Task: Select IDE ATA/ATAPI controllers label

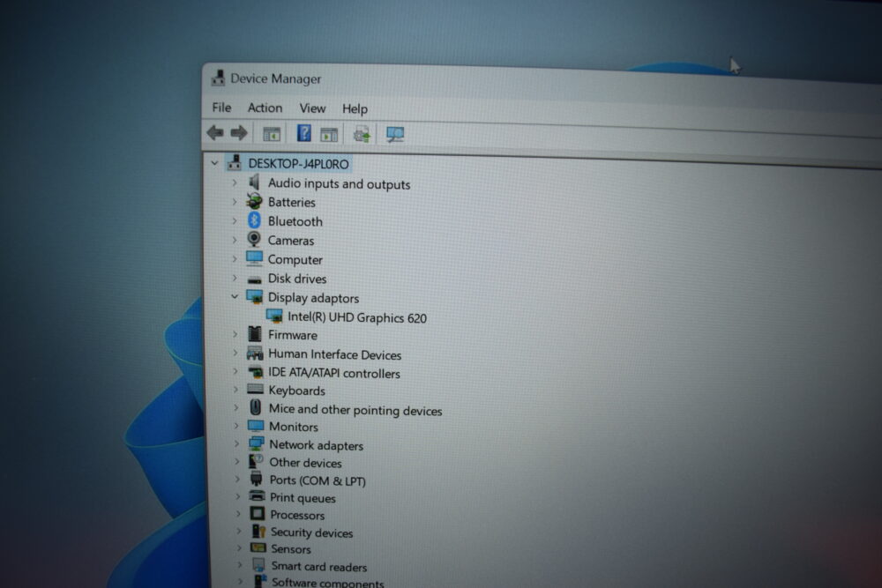Action: pyautogui.click(x=334, y=373)
